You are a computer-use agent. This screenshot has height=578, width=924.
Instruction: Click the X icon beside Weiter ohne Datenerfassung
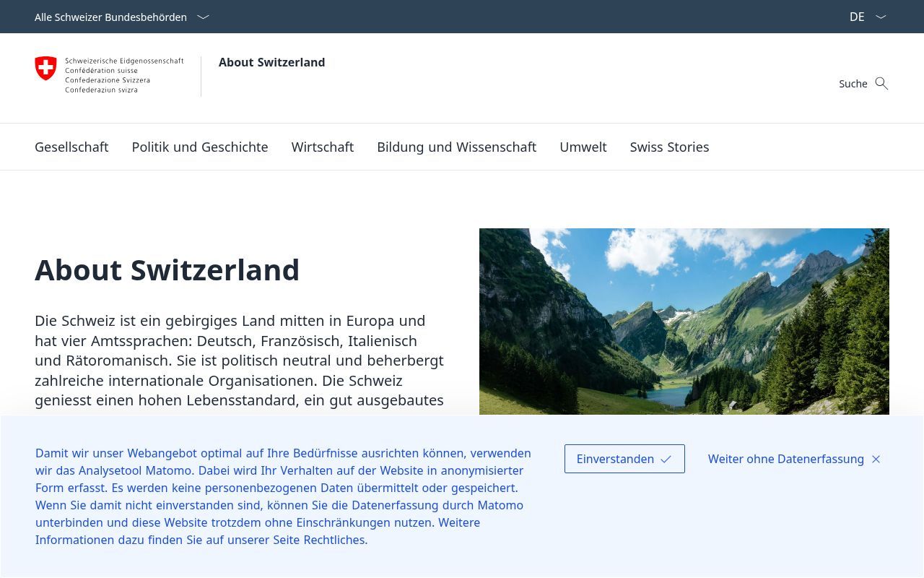(x=876, y=459)
